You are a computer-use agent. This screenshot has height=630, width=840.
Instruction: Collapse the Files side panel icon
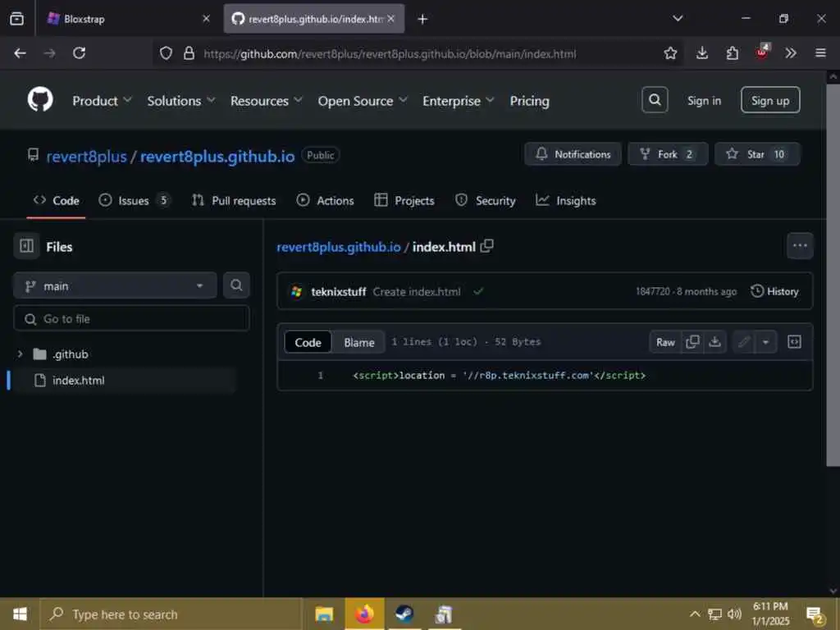click(26, 246)
